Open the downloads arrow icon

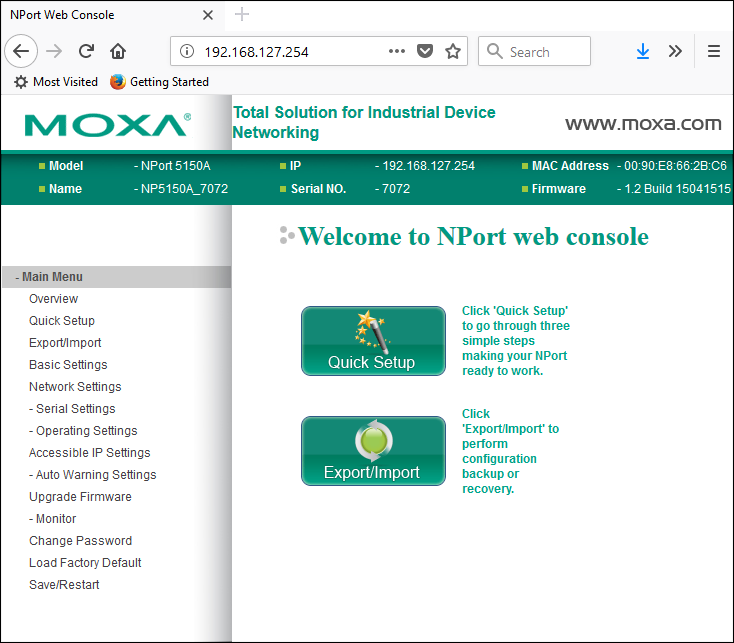643,51
